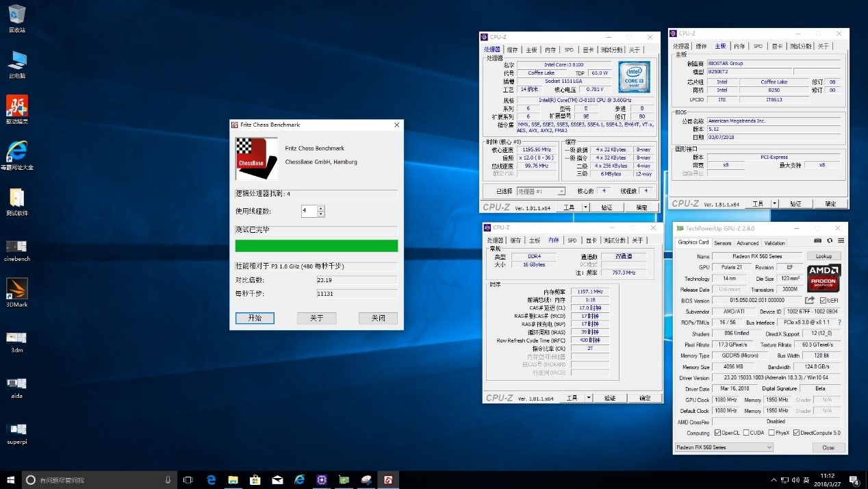Toggle the UEFI checkbox in GPU-Z
This screenshot has height=489, width=868.
coord(822,300)
